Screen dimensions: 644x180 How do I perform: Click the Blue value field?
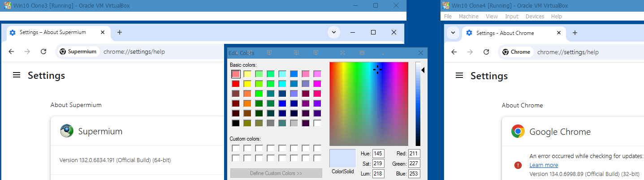coord(414,173)
